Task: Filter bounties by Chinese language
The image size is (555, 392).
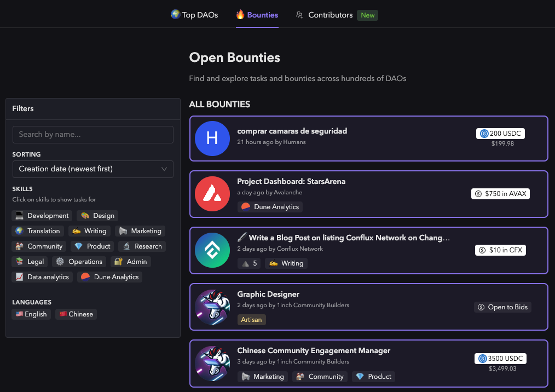Action: point(76,314)
